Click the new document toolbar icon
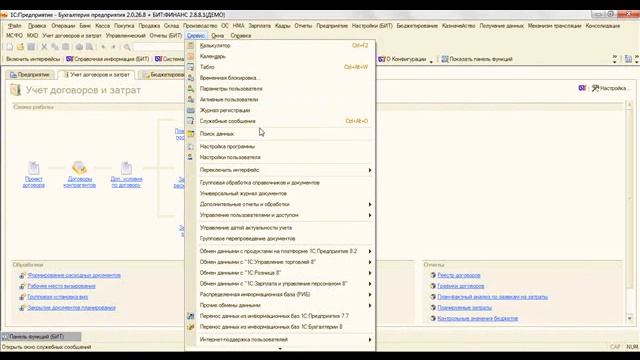640x360 pixels. 10,47
